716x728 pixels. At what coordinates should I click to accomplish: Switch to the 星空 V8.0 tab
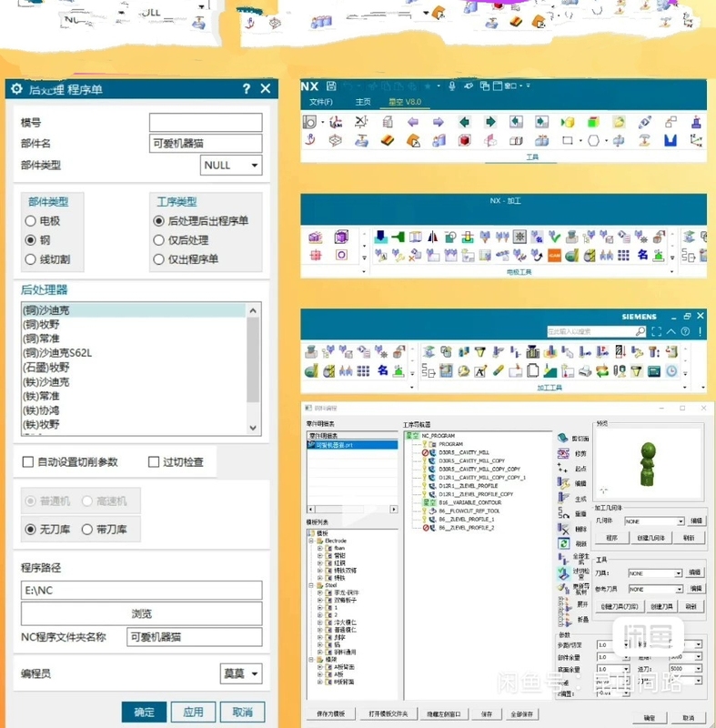click(405, 102)
